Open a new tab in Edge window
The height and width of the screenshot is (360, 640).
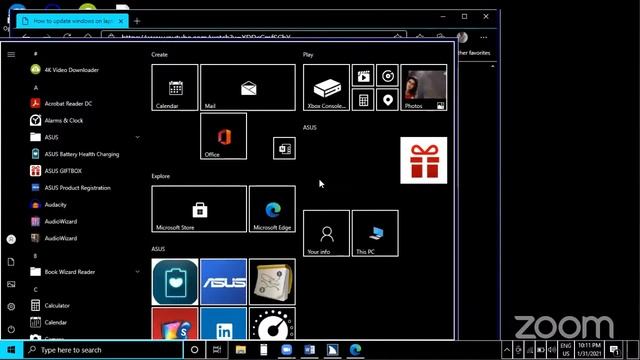click(137, 21)
